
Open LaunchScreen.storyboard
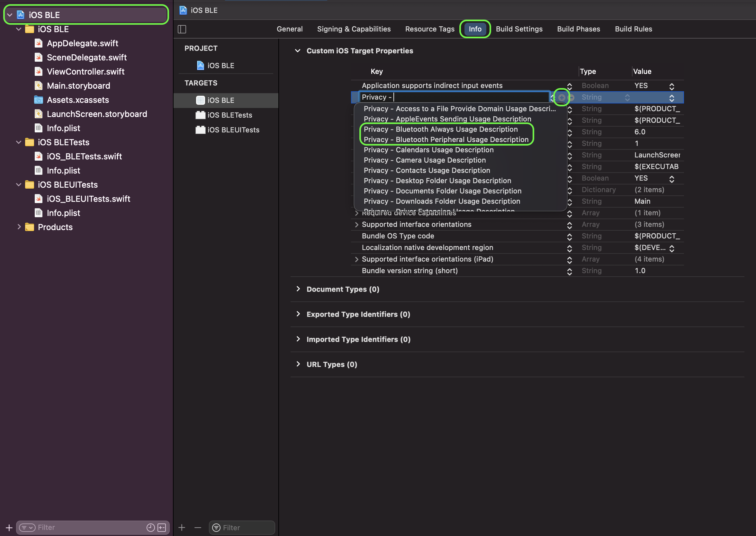click(x=97, y=114)
